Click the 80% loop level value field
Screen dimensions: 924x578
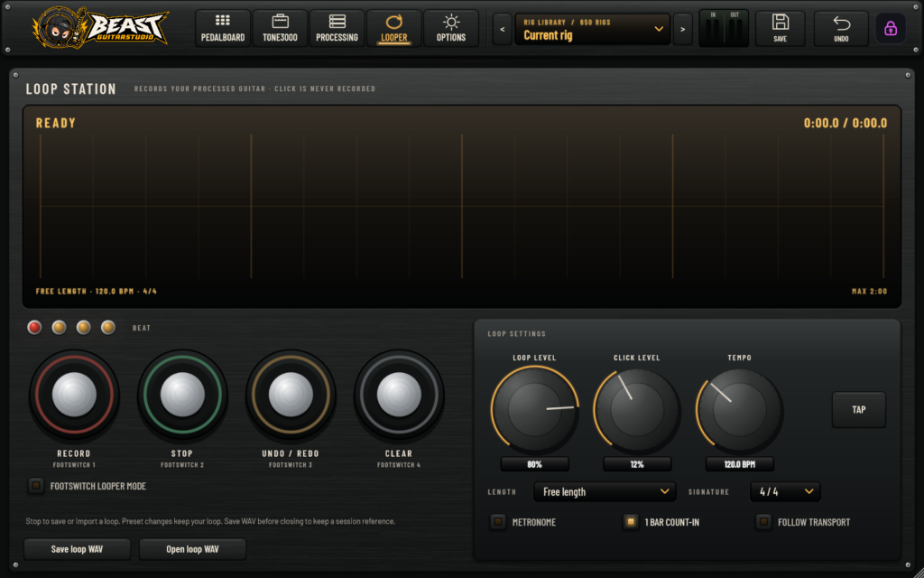pyautogui.click(x=534, y=464)
